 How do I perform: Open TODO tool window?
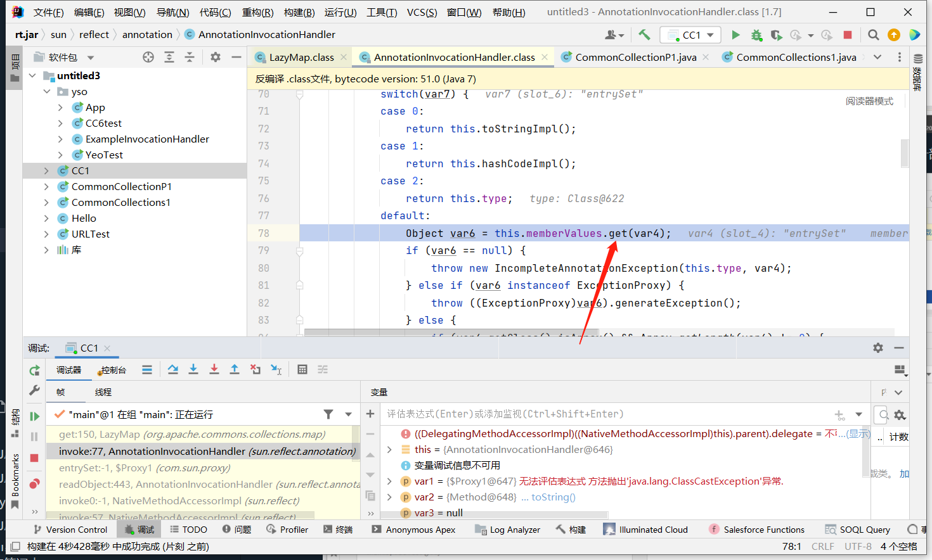coord(188,530)
